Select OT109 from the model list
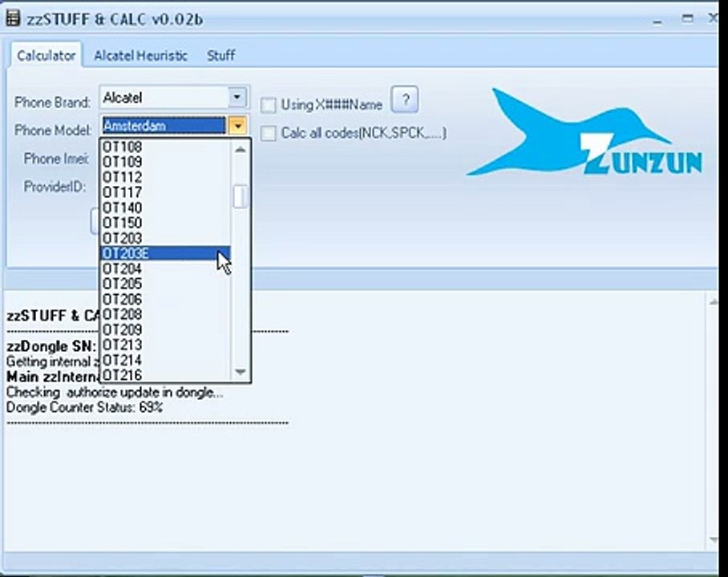This screenshot has height=577, width=728. click(x=165, y=162)
